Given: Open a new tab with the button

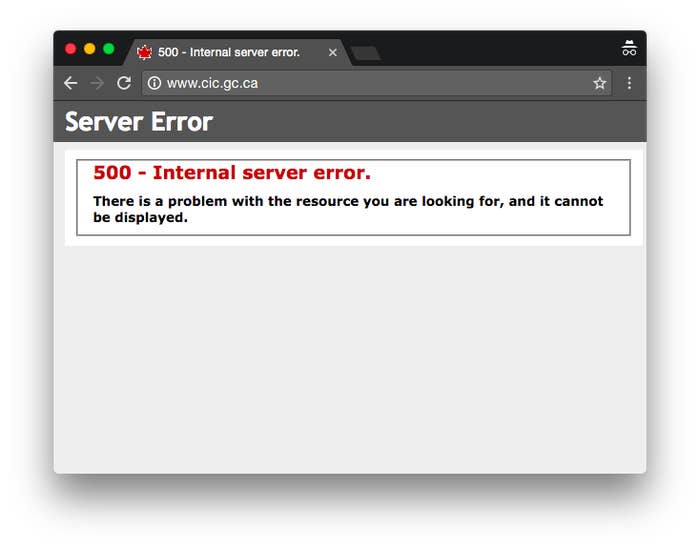Looking at the screenshot, I should pos(366,53).
